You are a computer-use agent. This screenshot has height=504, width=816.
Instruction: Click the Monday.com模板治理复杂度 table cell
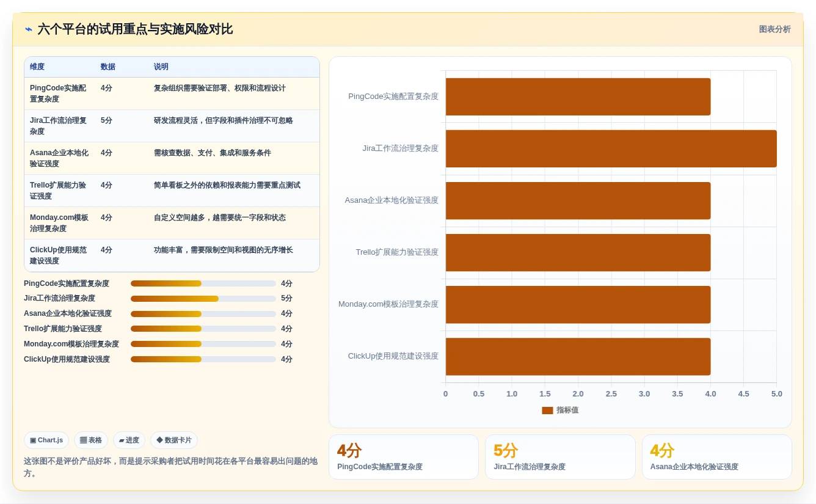click(x=59, y=223)
